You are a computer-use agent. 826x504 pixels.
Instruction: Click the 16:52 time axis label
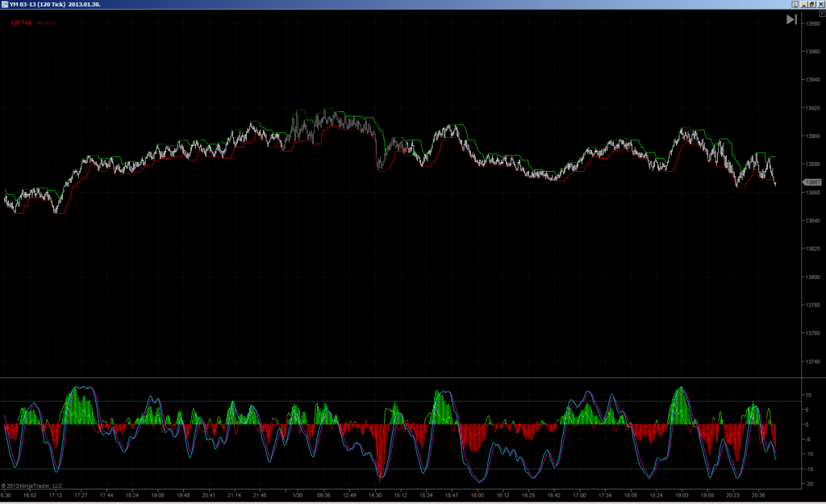30,495
